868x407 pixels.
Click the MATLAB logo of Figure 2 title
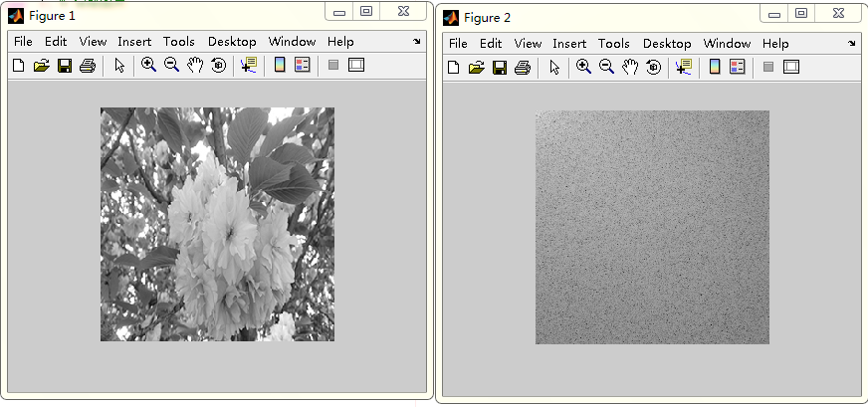point(451,18)
